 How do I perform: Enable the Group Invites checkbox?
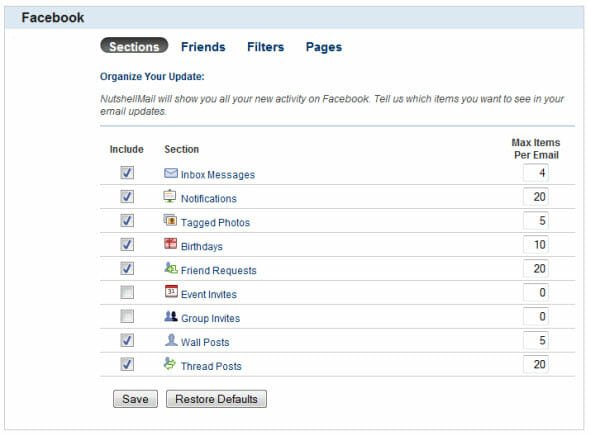pos(127,316)
